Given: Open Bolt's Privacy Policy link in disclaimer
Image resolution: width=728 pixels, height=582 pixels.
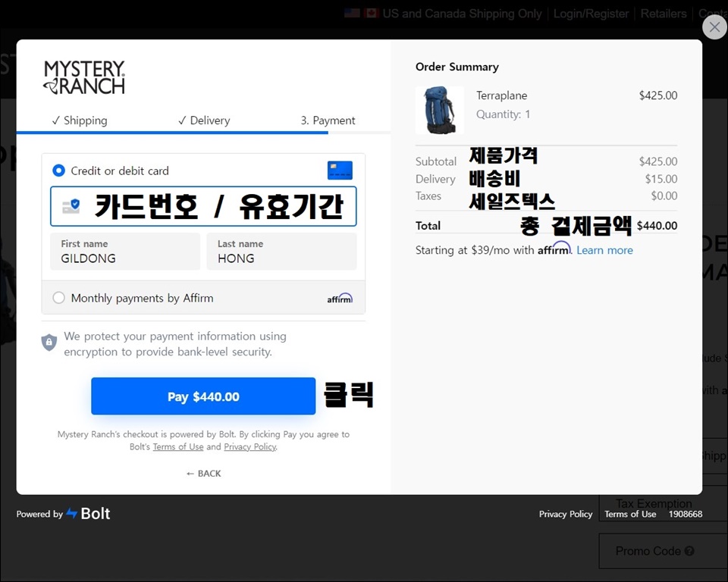Looking at the screenshot, I should point(249,446).
